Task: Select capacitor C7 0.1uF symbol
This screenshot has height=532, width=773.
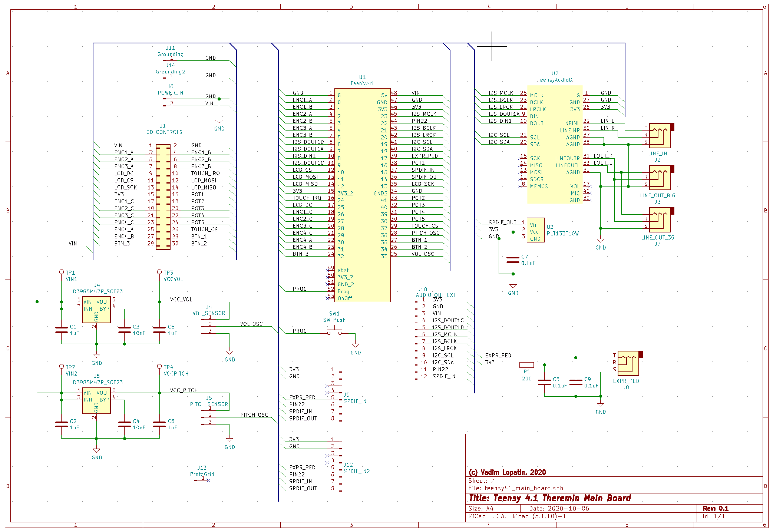Action: (x=513, y=260)
